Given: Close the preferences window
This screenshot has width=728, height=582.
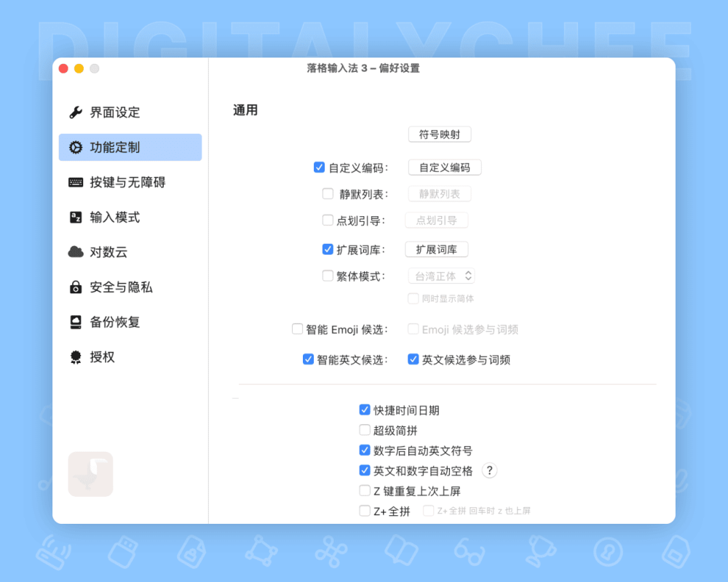Looking at the screenshot, I should pos(63,68).
